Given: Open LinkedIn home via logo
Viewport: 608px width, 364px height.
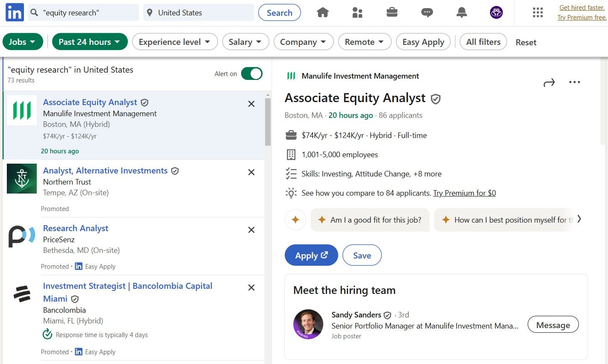Looking at the screenshot, I should [x=15, y=13].
